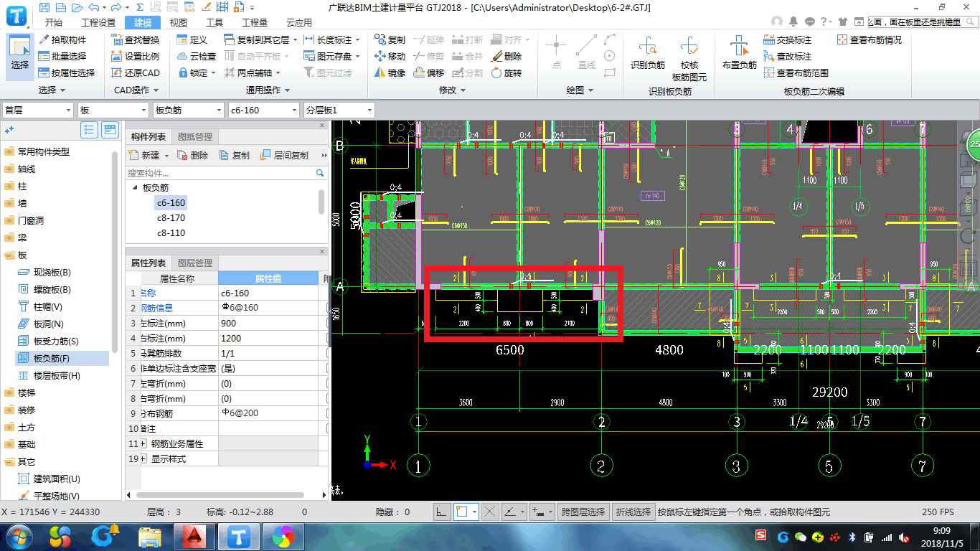Screen dimensions: 980x551
Task: Click the 布置负筋 place rebar tool
Action: pyautogui.click(x=740, y=53)
